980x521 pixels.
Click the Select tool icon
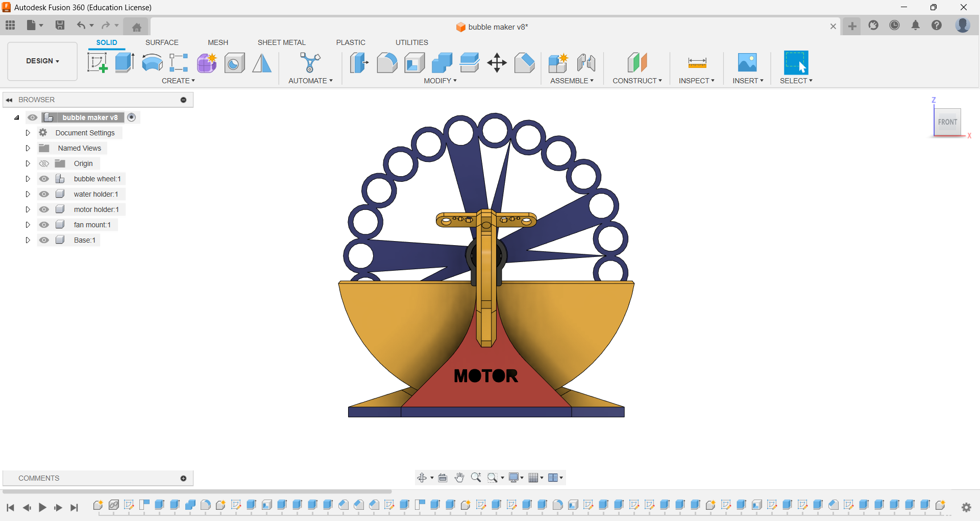796,62
